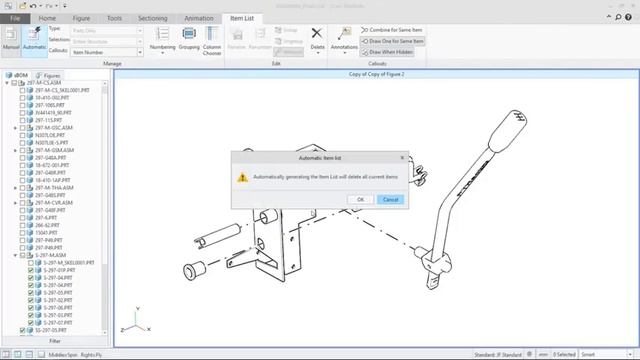The width and height of the screenshot is (640, 360).
Task: Click the first layout icon in status bar
Action: tap(6, 354)
